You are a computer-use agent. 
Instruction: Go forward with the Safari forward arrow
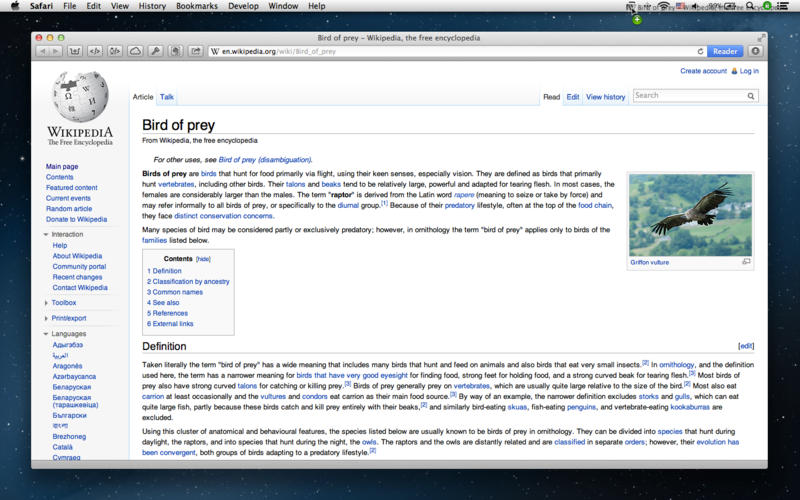pos(56,52)
